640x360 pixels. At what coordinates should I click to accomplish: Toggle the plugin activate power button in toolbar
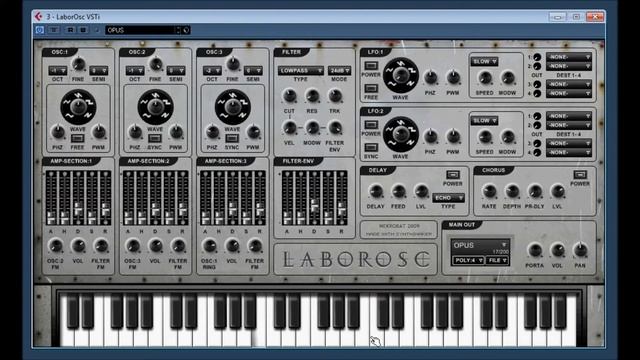[40, 30]
